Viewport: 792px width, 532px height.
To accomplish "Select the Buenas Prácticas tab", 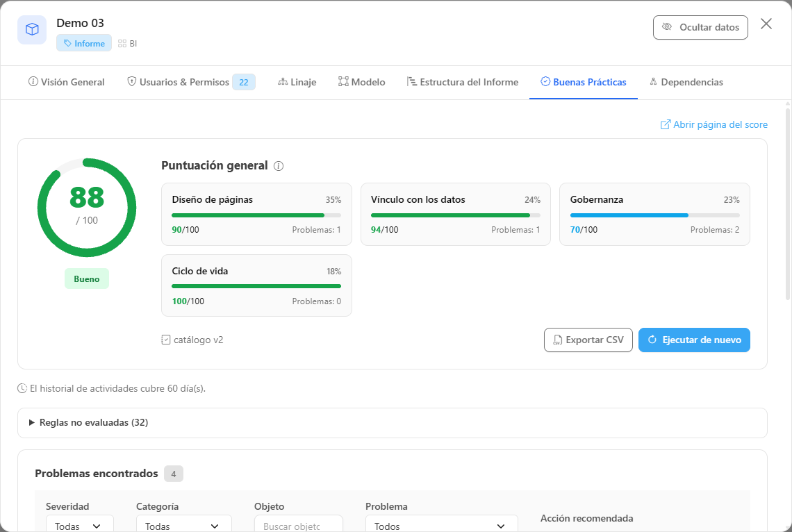I will [584, 82].
